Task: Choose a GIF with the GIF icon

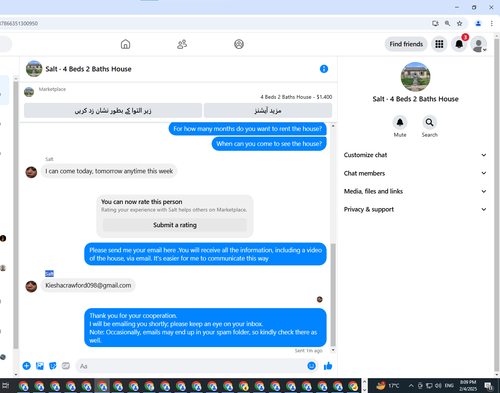Action: click(66, 366)
